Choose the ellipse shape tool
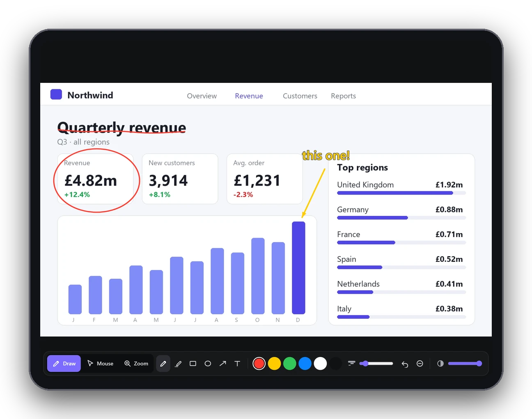The height and width of the screenshot is (419, 532). coord(208,364)
